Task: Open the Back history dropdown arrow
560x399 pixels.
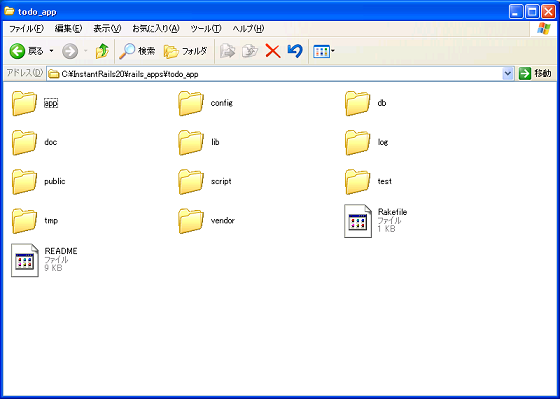Action: pos(51,51)
